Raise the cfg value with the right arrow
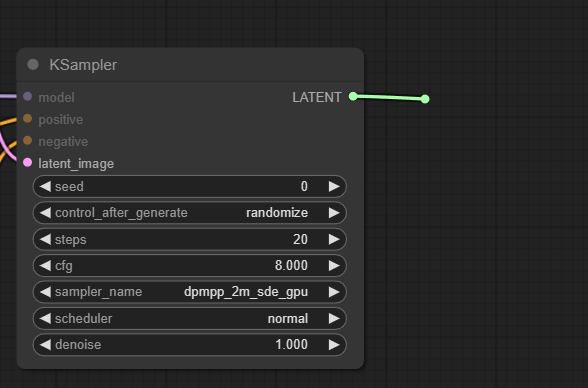The image size is (588, 388). 334,265
